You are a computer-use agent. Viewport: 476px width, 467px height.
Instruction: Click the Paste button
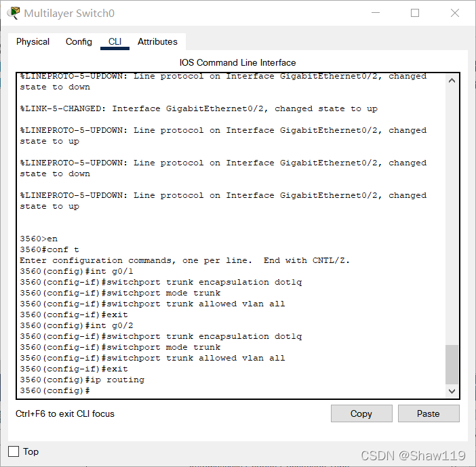(429, 413)
